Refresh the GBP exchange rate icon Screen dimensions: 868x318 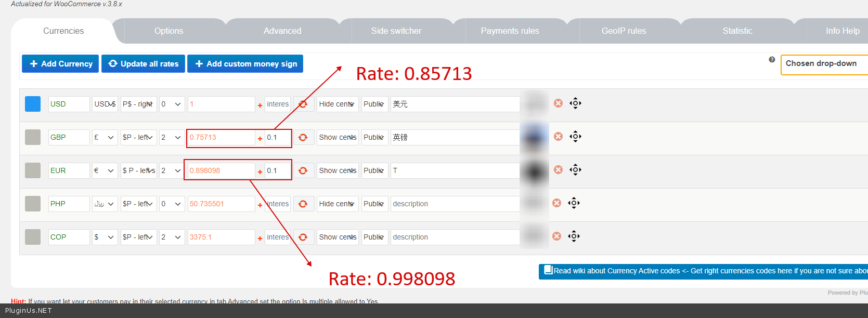coord(303,137)
